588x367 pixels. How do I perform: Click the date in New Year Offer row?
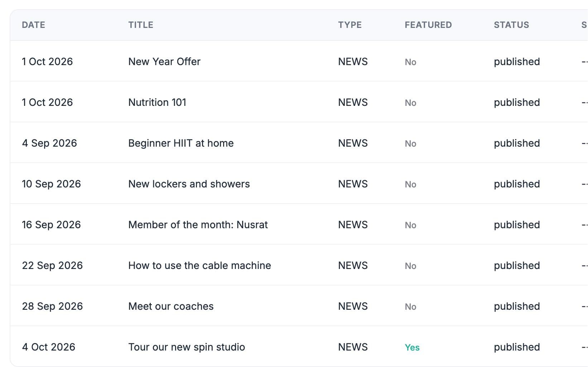[x=47, y=62]
